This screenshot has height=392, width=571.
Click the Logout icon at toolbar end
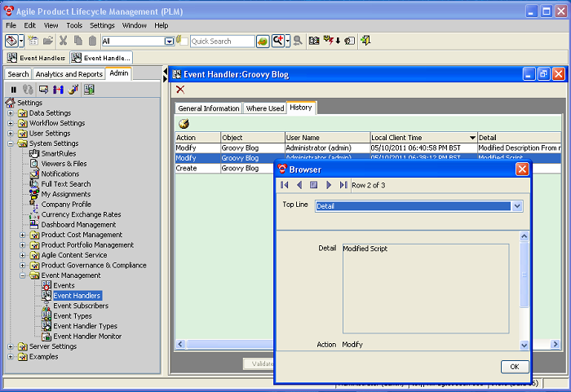365,41
